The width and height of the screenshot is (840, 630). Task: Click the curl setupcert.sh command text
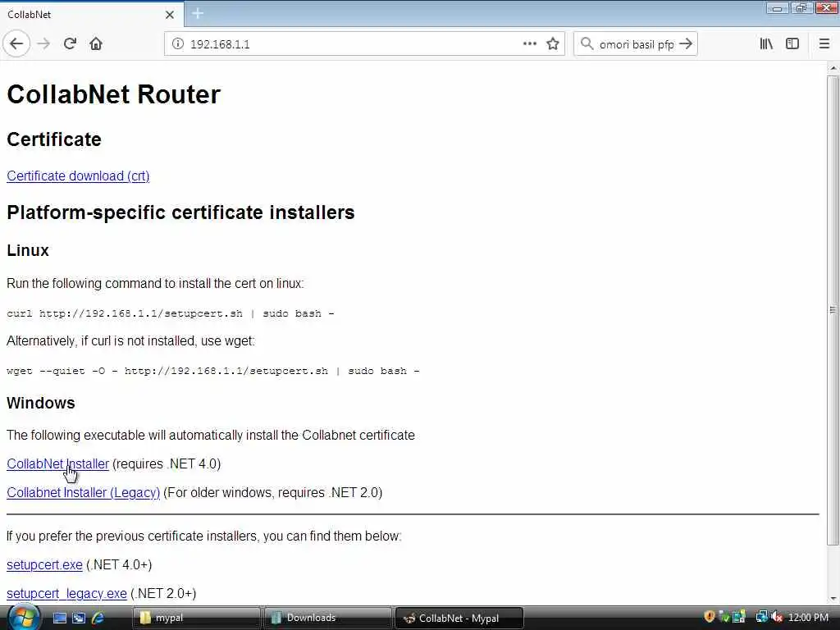point(171,313)
